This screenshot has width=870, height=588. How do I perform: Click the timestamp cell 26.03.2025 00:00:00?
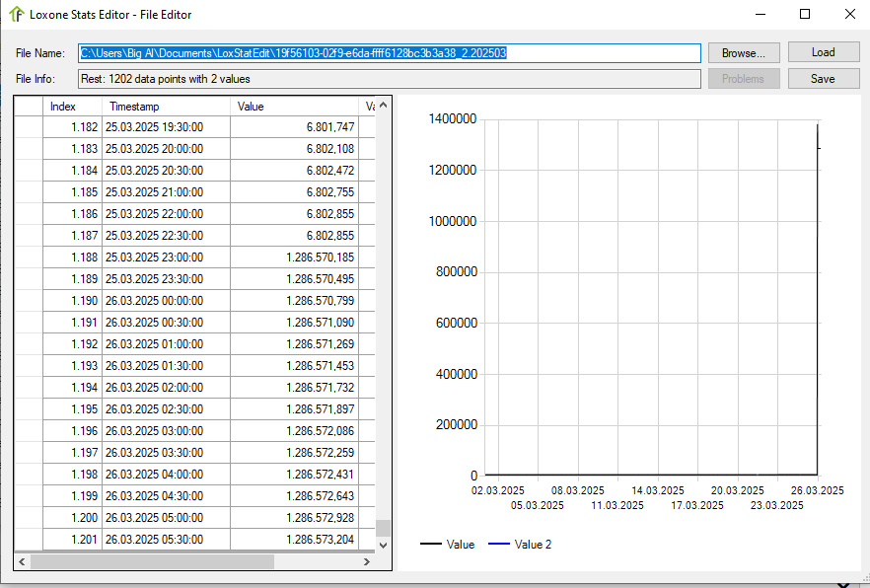click(165, 301)
